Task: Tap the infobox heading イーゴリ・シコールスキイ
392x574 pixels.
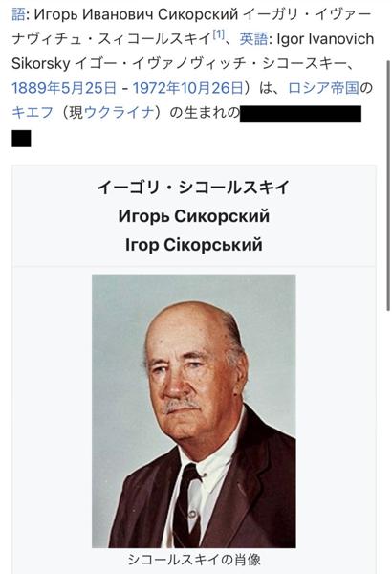Action: (x=194, y=188)
